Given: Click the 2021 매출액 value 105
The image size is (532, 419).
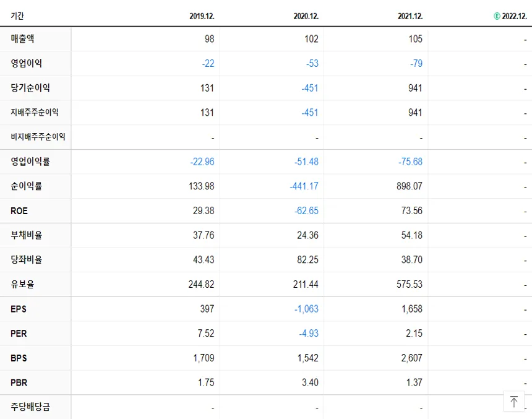Looking at the screenshot, I should point(416,39).
